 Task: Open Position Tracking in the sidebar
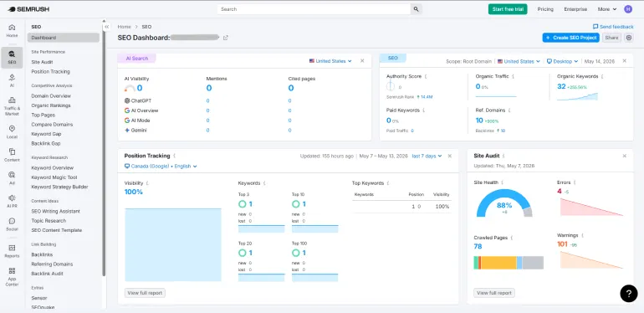click(x=50, y=71)
